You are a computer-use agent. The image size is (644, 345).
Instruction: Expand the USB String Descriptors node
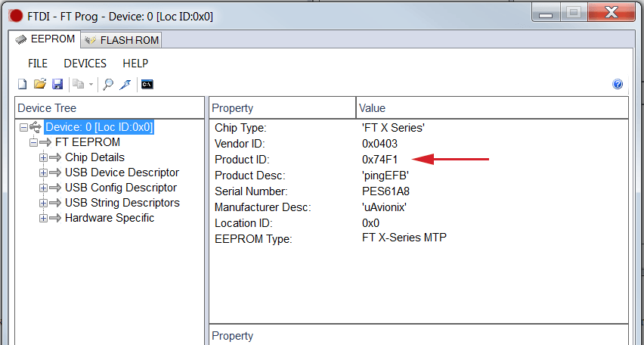43,203
